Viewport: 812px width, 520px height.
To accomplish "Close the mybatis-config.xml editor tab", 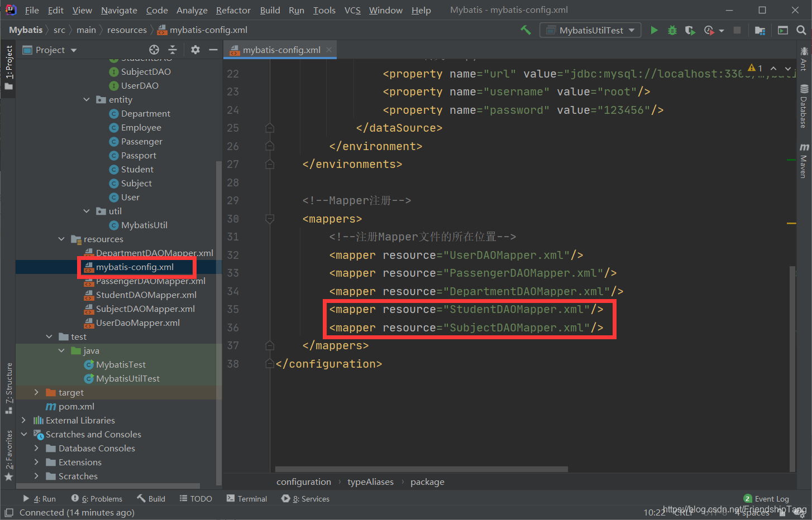I will tap(329, 50).
